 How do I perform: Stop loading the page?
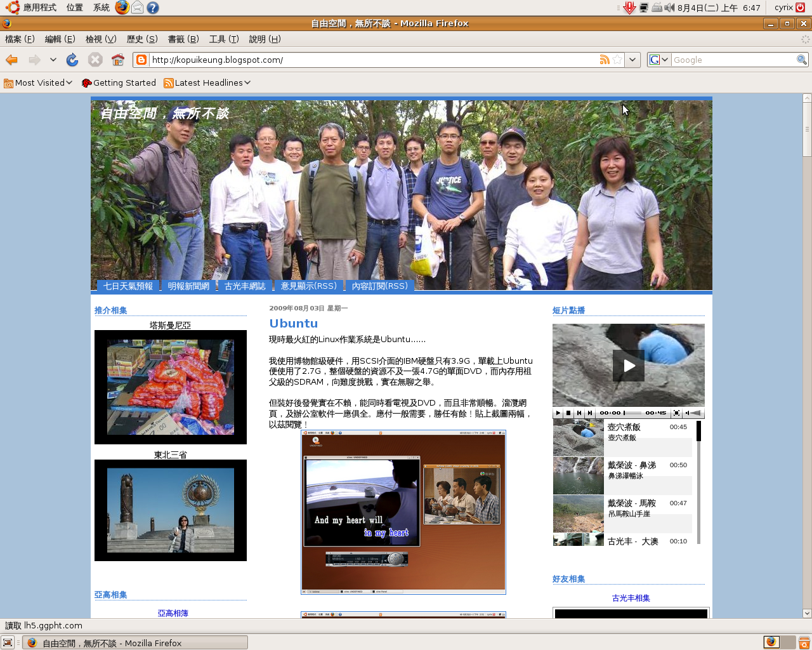point(95,60)
